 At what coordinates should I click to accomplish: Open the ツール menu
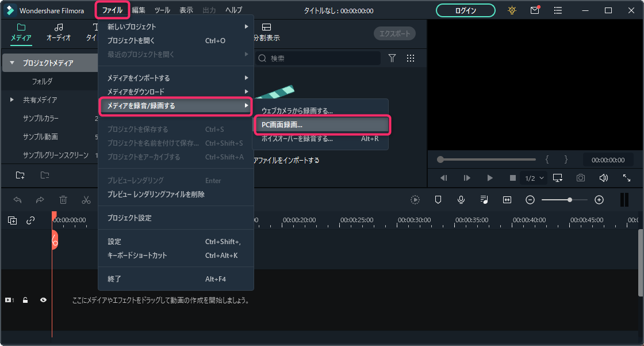(x=162, y=10)
